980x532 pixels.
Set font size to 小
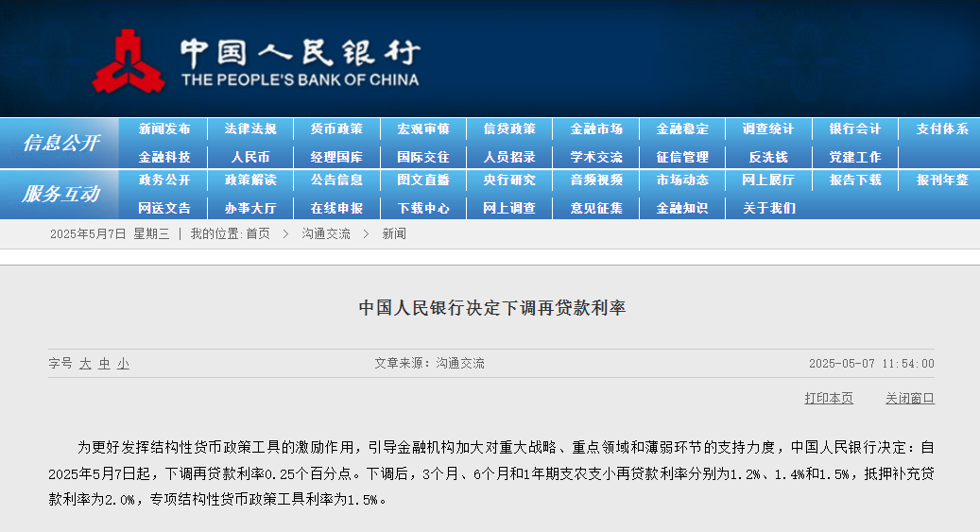tap(123, 364)
